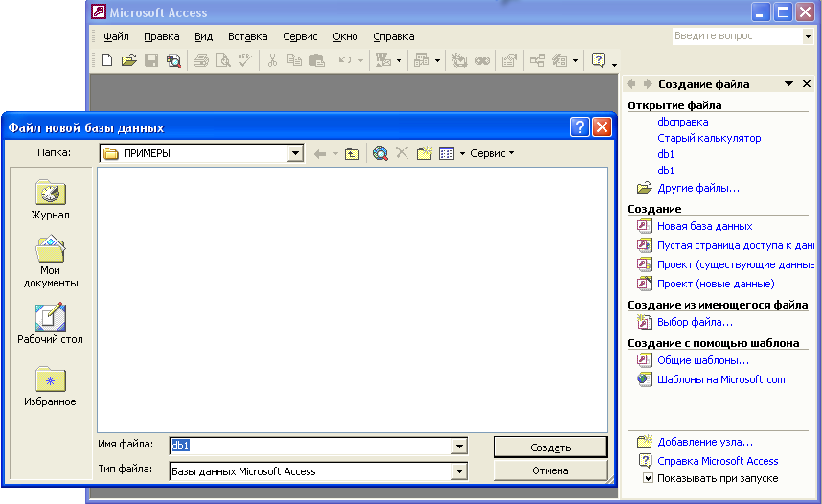822x504 pixels.
Task: Open Старый калькулятор recent file link
Action: click(709, 138)
